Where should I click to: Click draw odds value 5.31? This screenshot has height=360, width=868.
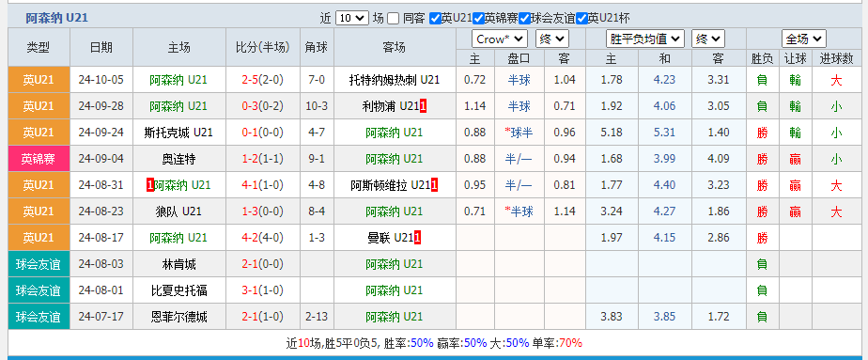[664, 133]
